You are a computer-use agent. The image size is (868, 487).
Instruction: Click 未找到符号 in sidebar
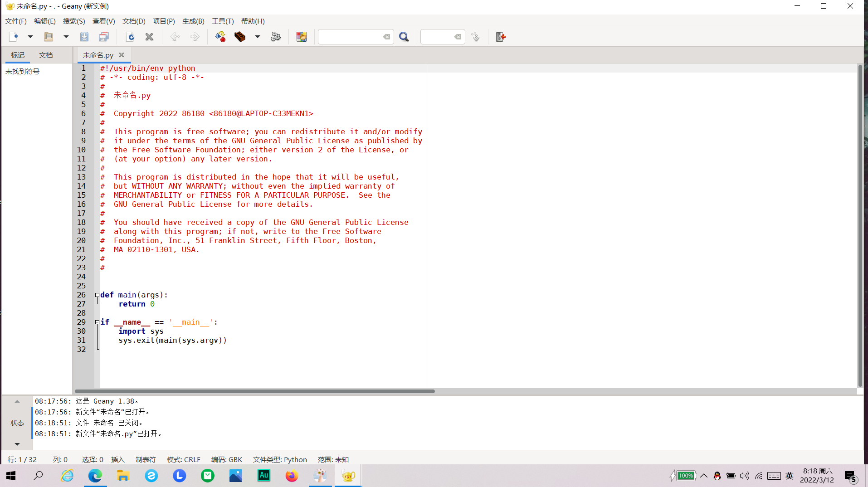coord(22,72)
